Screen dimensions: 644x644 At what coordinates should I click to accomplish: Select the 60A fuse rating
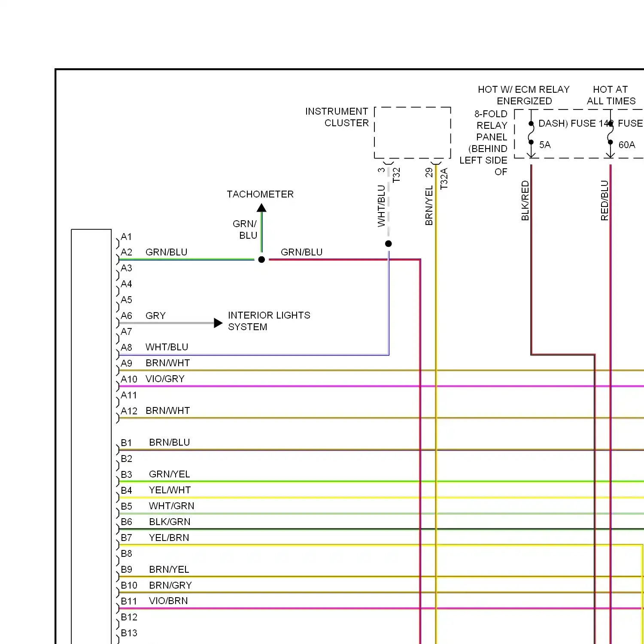(x=627, y=145)
